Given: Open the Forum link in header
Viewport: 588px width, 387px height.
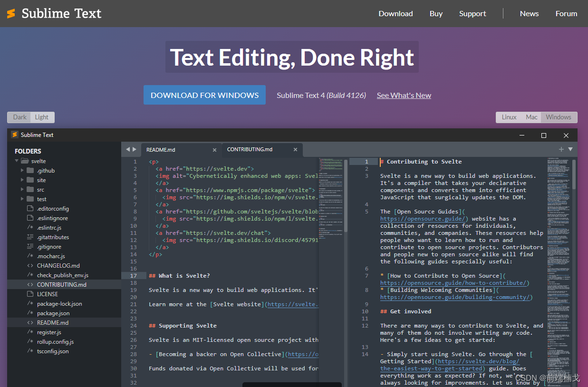Looking at the screenshot, I should (x=566, y=13).
